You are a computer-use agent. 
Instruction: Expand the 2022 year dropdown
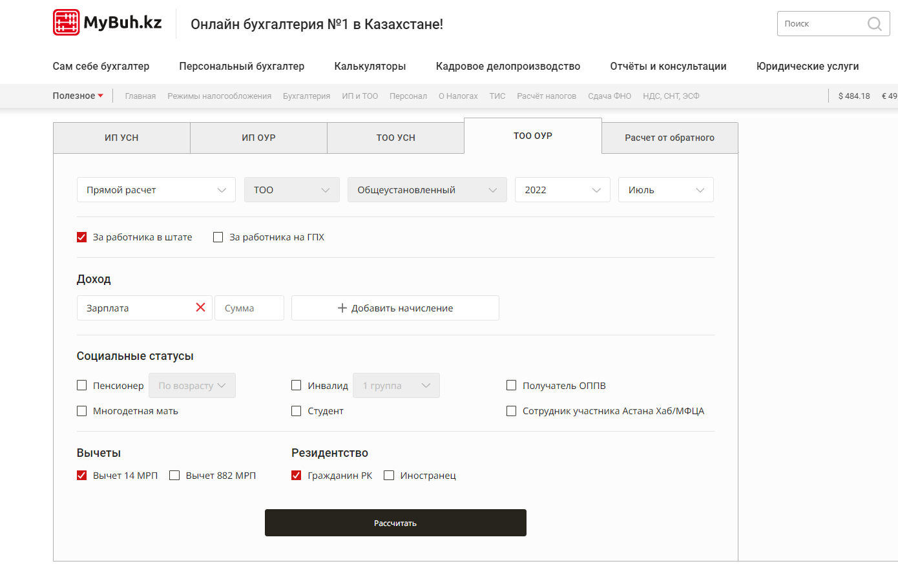[x=563, y=190]
